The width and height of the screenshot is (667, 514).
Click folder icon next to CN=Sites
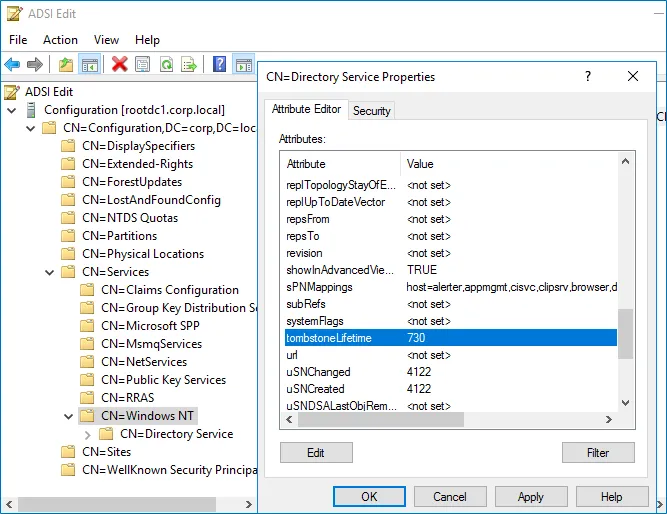(68, 451)
